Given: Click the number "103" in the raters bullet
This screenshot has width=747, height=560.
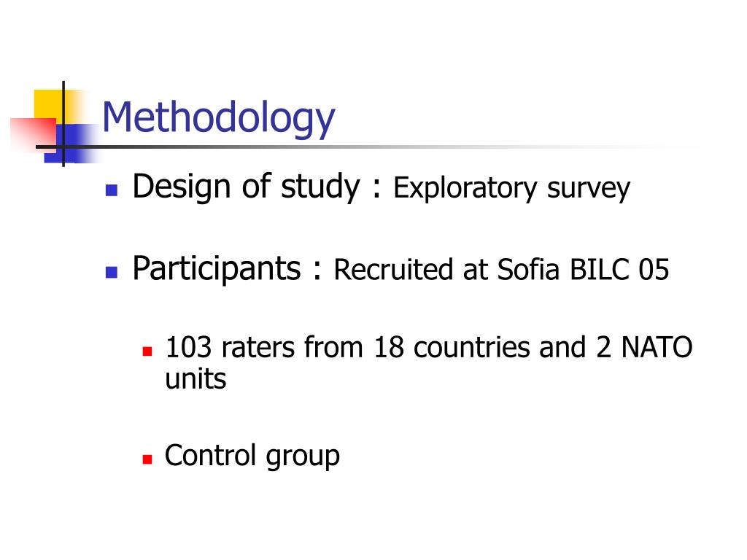Looking at the screenshot, I should click(189, 347).
